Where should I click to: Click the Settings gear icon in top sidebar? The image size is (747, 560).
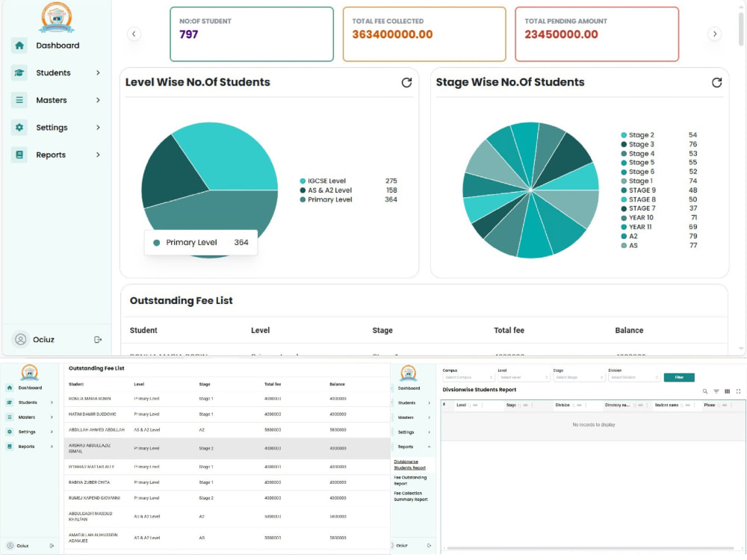tap(19, 128)
